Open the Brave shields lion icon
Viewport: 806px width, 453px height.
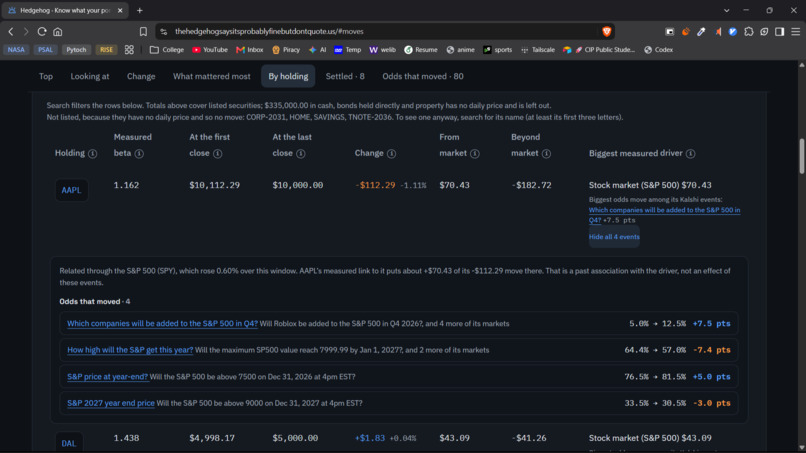pyautogui.click(x=607, y=31)
